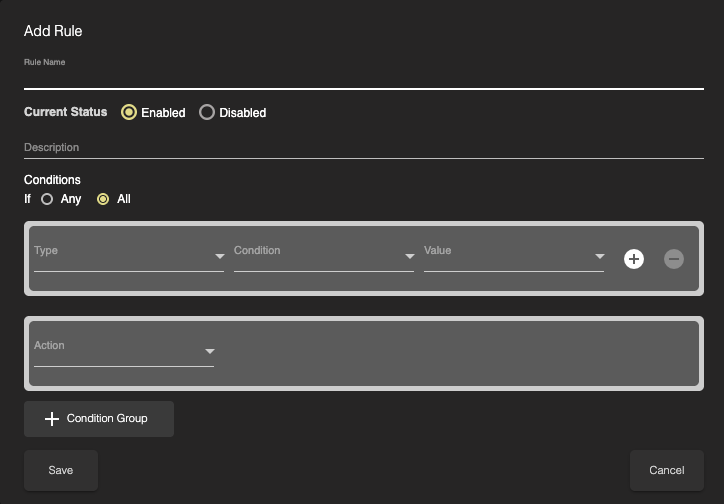724x504 pixels.
Task: Focus the Rule Name input field
Action: pos(363,78)
